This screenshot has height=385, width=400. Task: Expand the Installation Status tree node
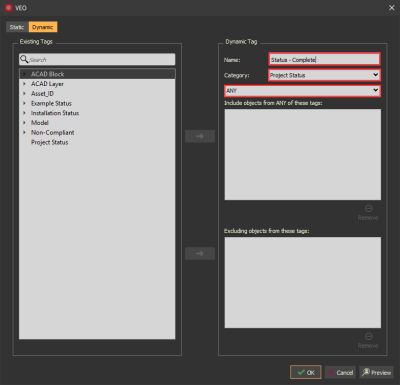pyautogui.click(x=24, y=113)
